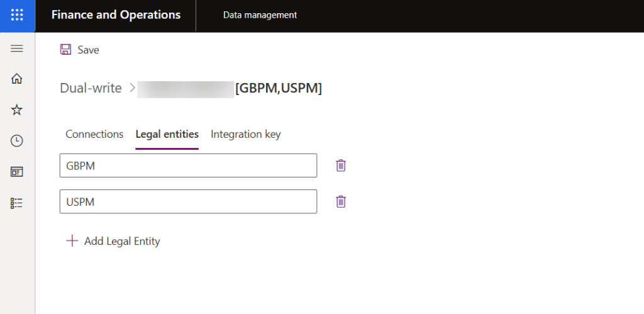Go to the Home page icon
The height and width of the screenshot is (314, 644).
coord(17,79)
